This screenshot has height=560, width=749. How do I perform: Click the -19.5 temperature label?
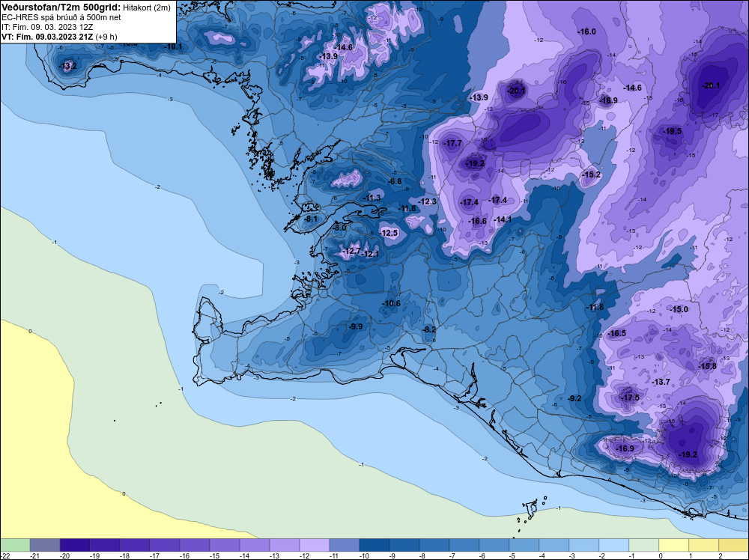pyautogui.click(x=673, y=131)
